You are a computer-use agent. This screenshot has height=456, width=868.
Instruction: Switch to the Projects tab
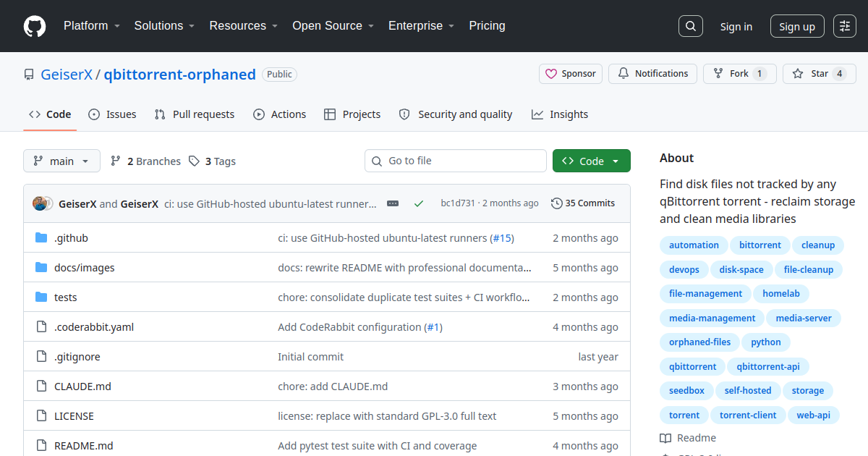click(352, 114)
